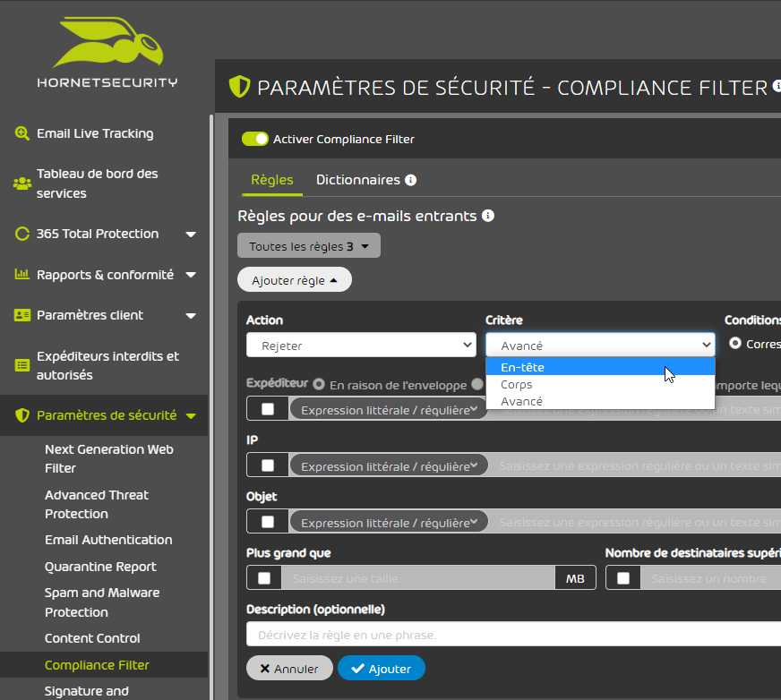Viewport: 781px width, 700px height.
Task: Click the 365 Total Protection circle icon
Action: (21, 234)
